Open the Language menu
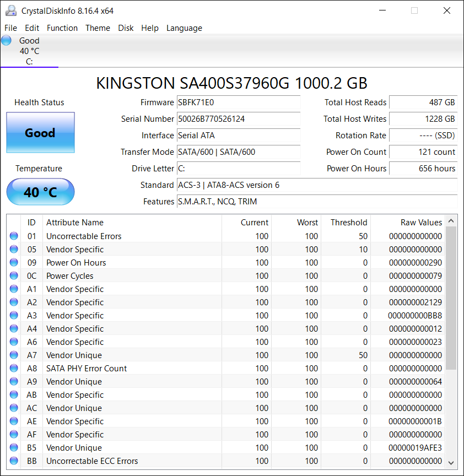 coord(184,28)
